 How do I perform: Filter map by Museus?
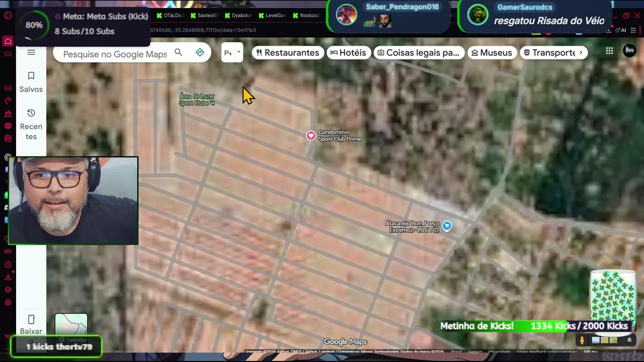[x=492, y=53]
